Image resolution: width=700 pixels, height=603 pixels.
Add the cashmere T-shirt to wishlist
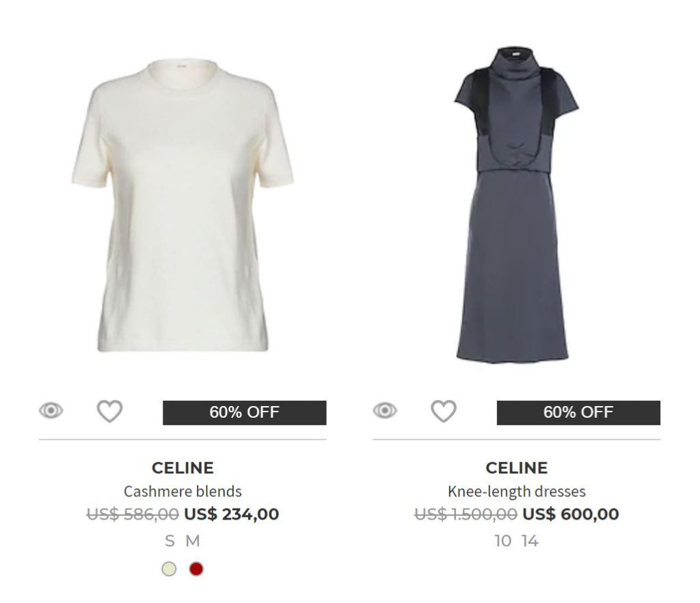click(x=109, y=412)
